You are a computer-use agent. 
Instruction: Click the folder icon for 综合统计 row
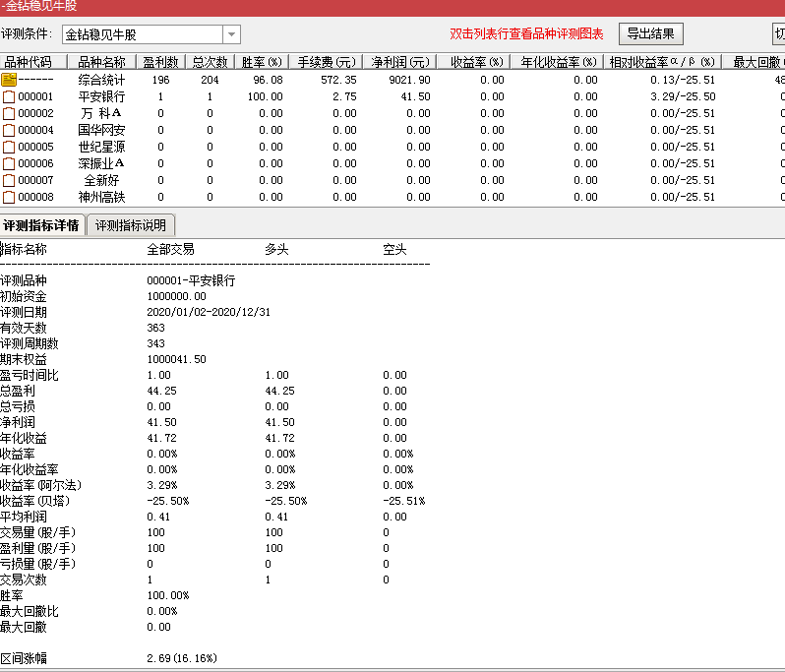[9, 80]
